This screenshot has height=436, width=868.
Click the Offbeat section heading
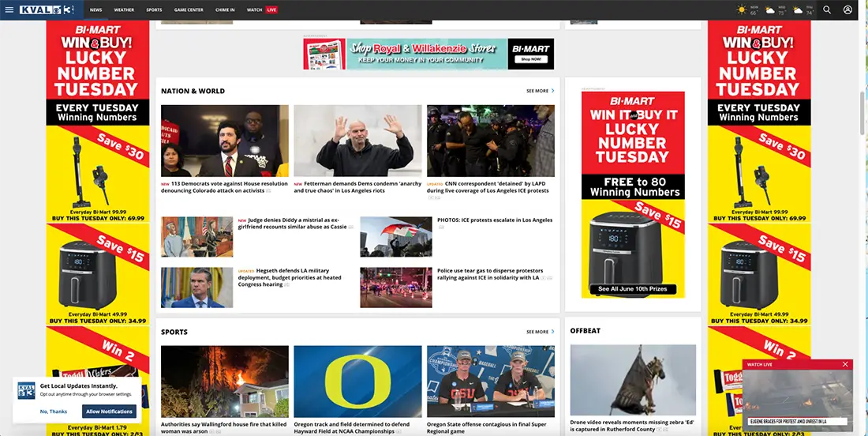click(586, 331)
